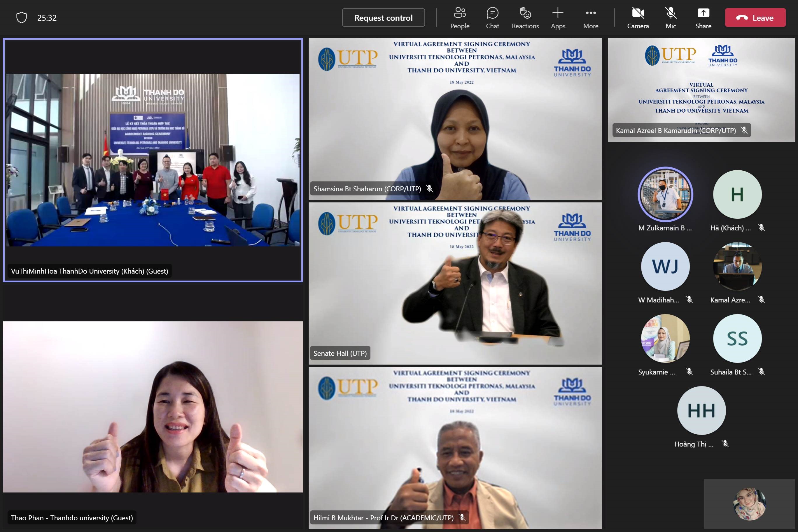Open the People panel
Viewport: 798px width, 532px height.
[460, 17]
